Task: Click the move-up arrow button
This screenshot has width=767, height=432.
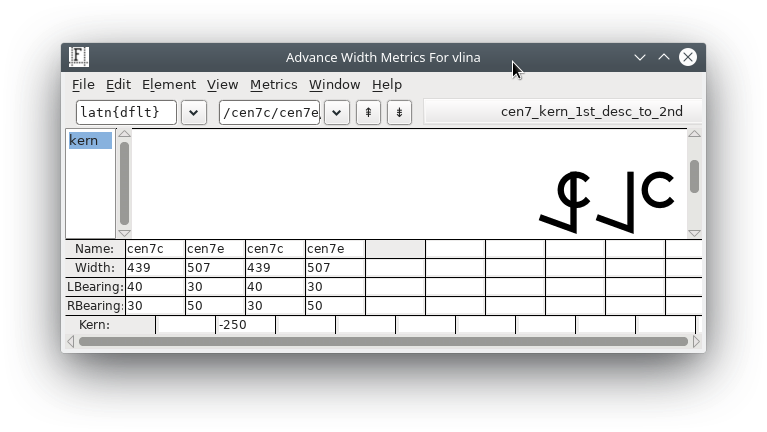Action: [x=368, y=113]
